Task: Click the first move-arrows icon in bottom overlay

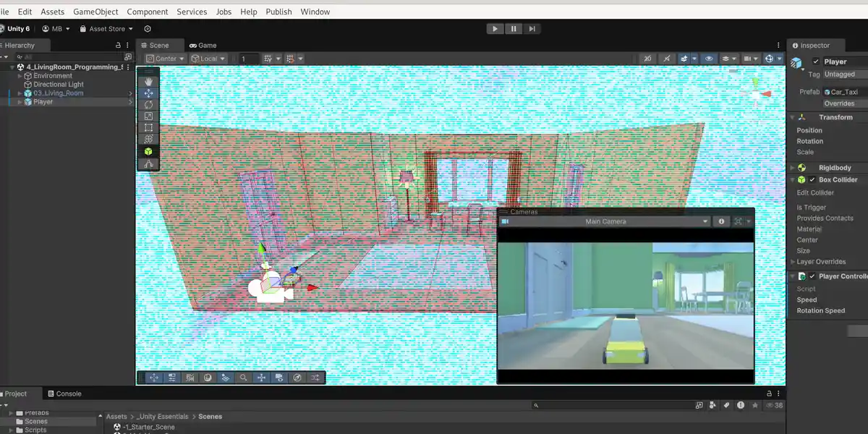Action: (154, 378)
